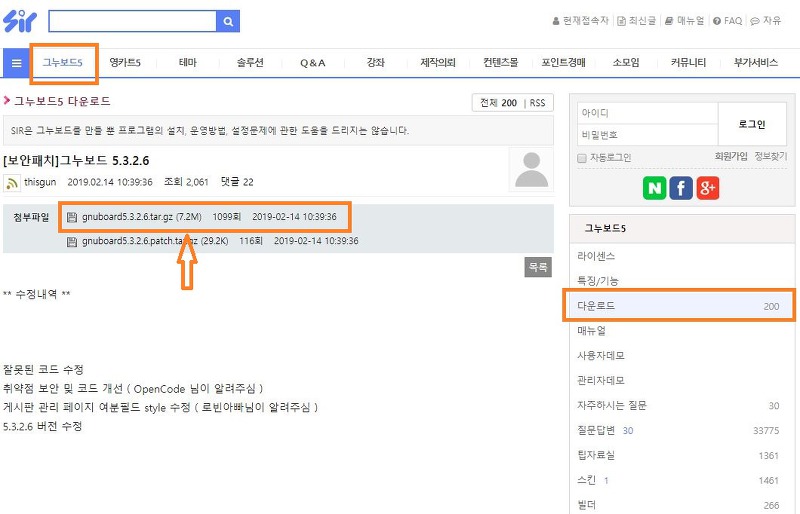Click the 최신글 link
The image size is (800, 514).
point(636,20)
